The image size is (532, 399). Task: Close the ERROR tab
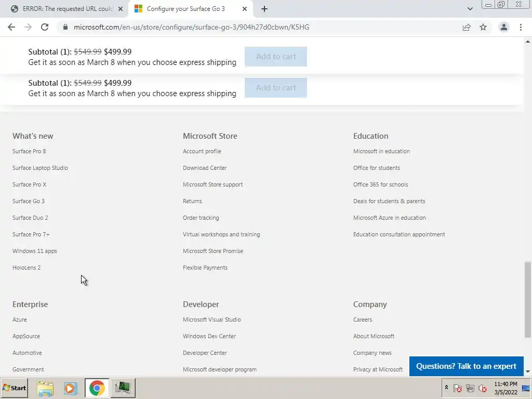point(121,9)
